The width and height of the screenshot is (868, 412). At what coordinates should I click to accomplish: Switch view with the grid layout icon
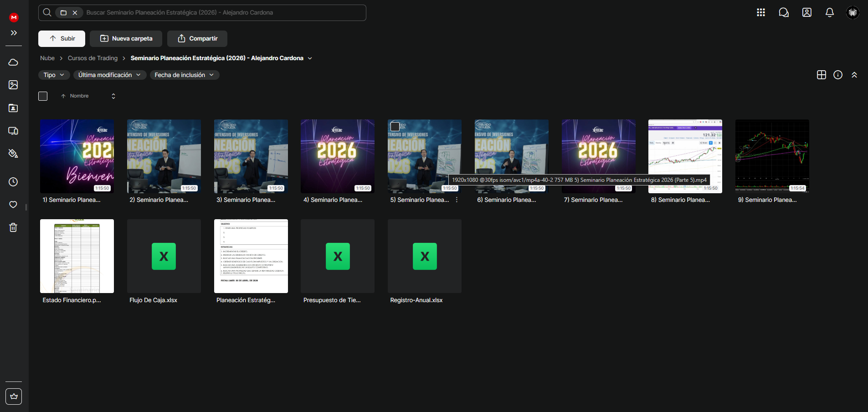(x=822, y=75)
